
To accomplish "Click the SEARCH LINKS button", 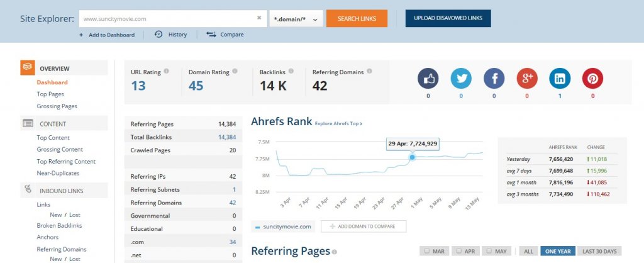I will 357,18.
